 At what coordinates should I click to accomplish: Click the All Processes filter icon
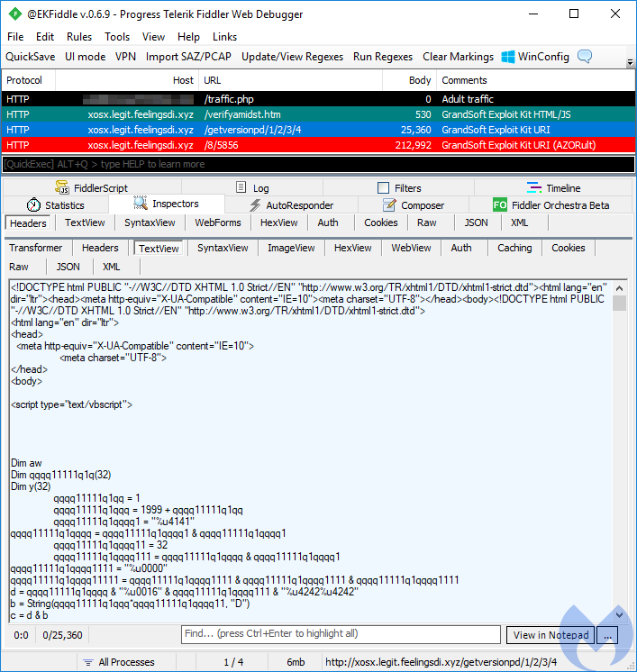(88, 662)
